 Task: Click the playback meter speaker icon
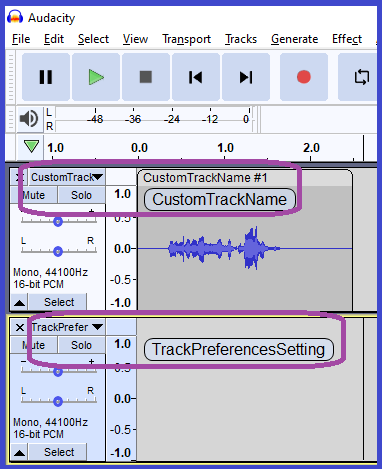click(x=29, y=119)
